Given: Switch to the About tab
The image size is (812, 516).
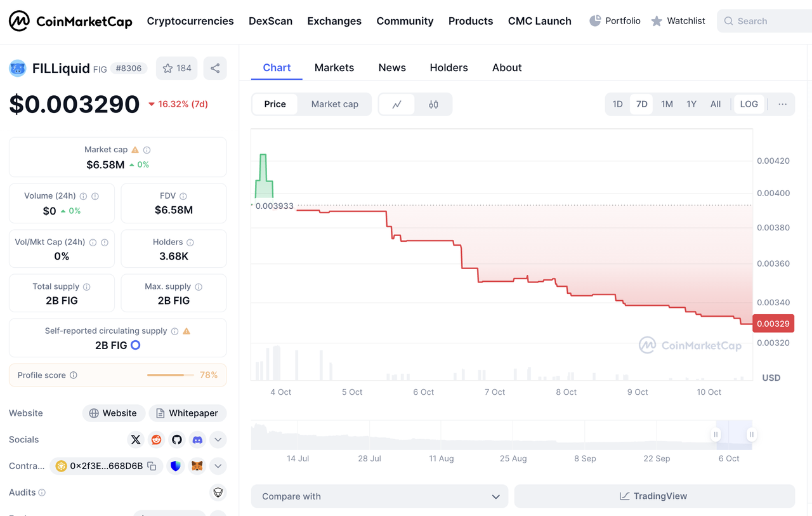Looking at the screenshot, I should click(507, 67).
